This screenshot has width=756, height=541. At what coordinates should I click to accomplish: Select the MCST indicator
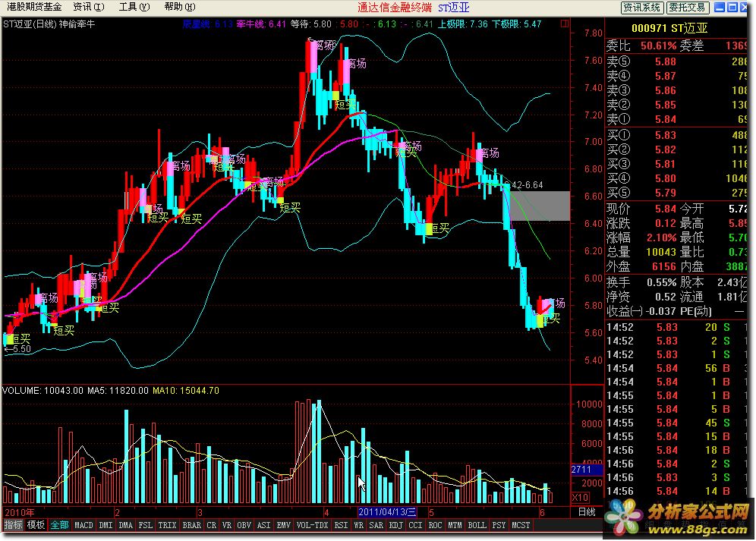click(521, 525)
